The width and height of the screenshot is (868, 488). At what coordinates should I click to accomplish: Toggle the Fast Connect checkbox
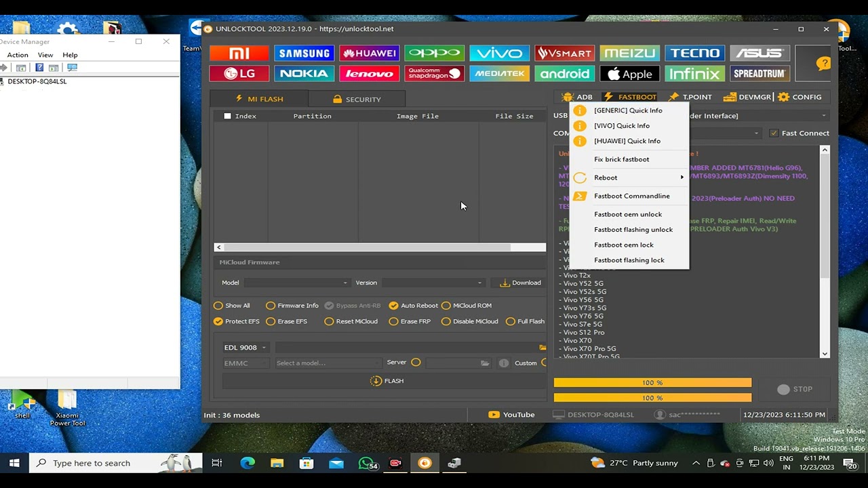coord(774,134)
